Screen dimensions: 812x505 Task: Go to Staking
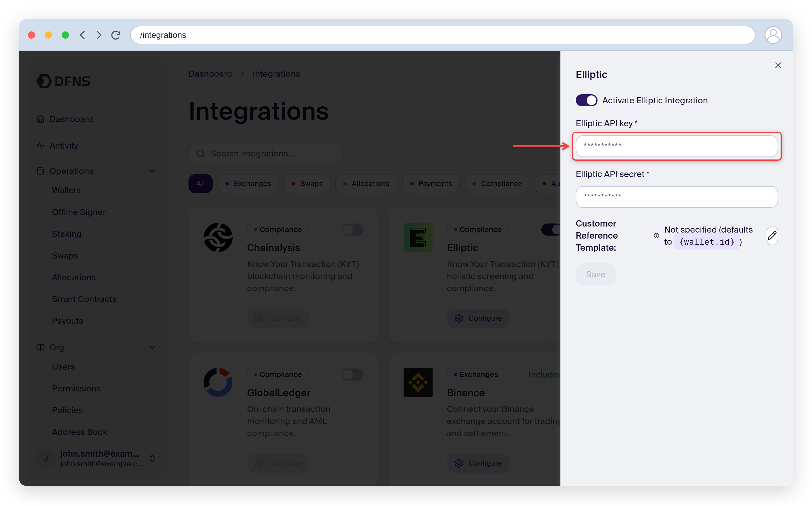[66, 234]
